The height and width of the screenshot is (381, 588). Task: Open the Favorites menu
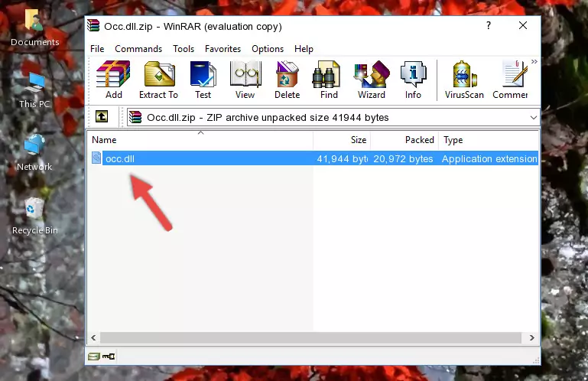coord(223,49)
